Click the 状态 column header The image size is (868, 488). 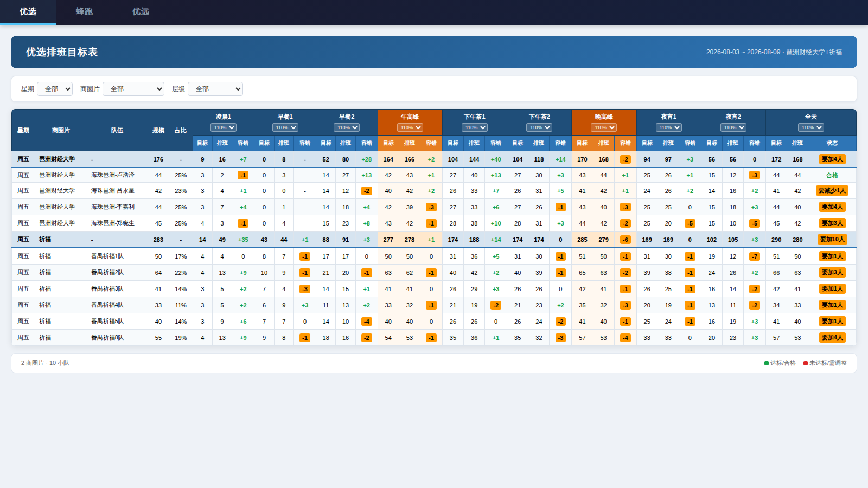click(x=832, y=143)
